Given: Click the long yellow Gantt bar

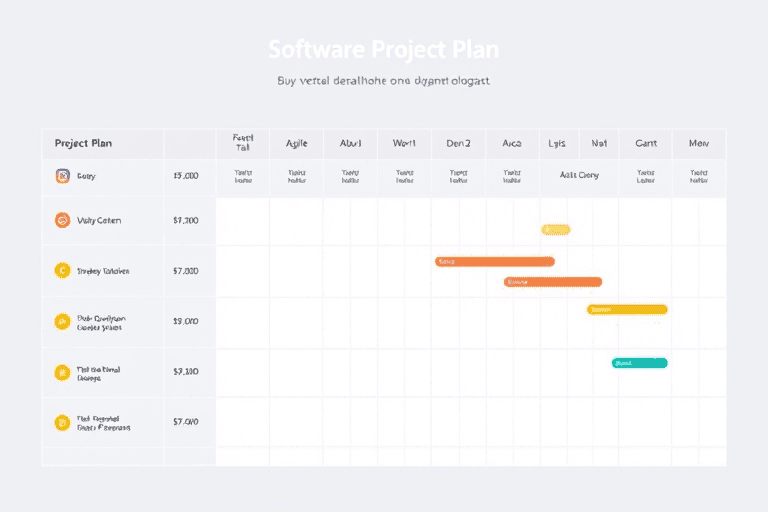Looking at the screenshot, I should (x=627, y=310).
